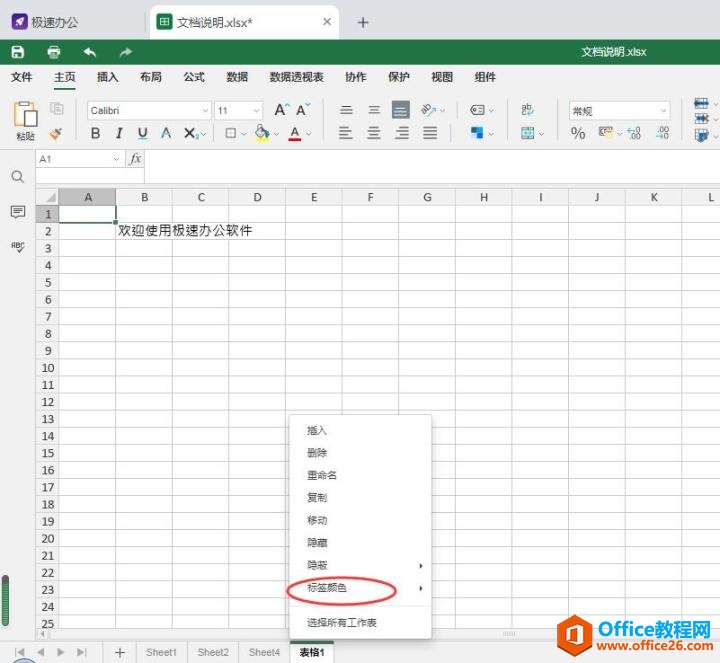Switch to the 数据透视表 ribbon tab

(297, 77)
